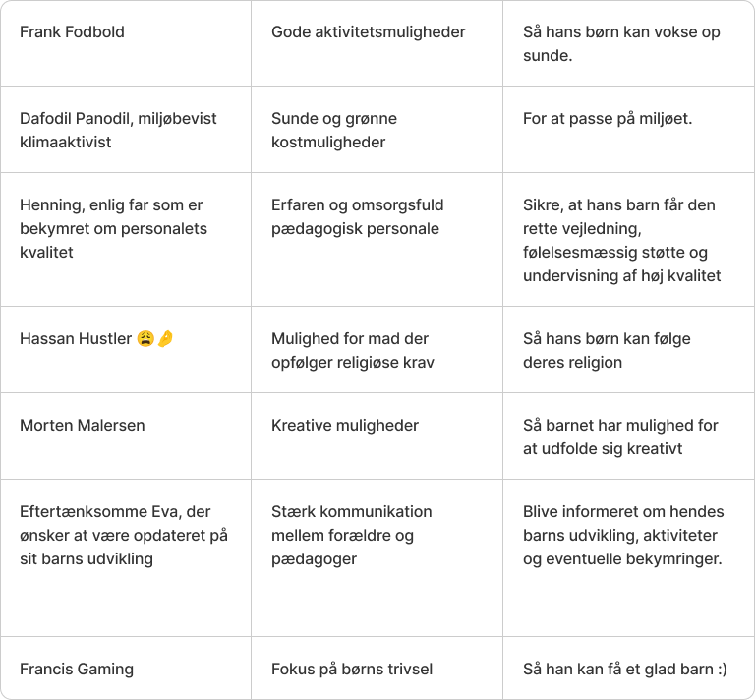Select the Eftertænksomme Eva cell
The width and height of the screenshot is (755, 700).
[126, 558]
